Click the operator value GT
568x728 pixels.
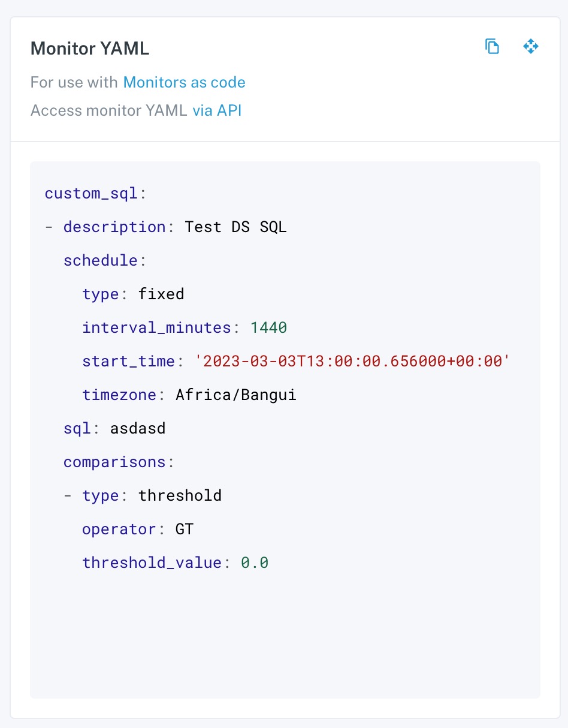[185, 530]
